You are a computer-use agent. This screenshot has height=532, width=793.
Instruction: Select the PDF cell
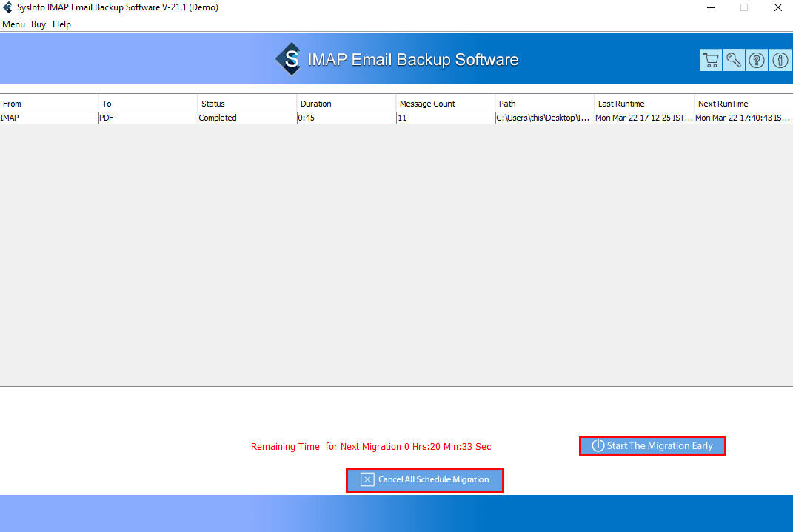click(148, 118)
